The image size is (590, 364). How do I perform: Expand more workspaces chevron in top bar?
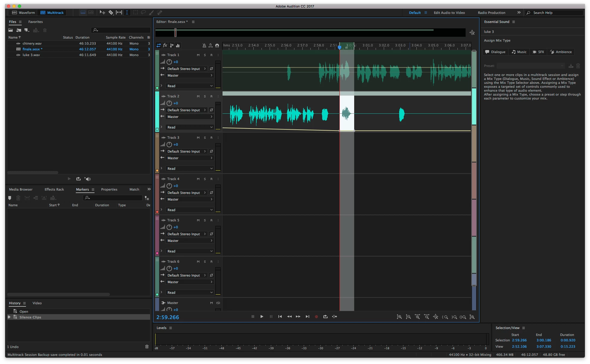[519, 12]
